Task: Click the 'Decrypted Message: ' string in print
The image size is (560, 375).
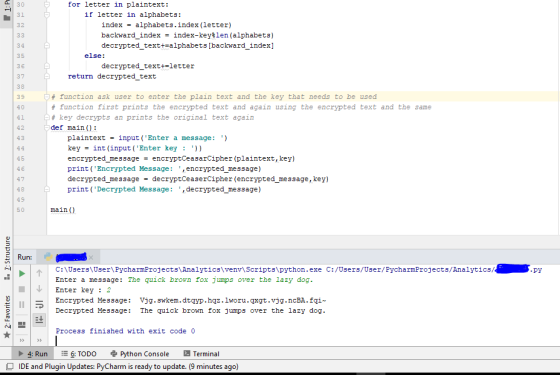Action: coord(137,189)
